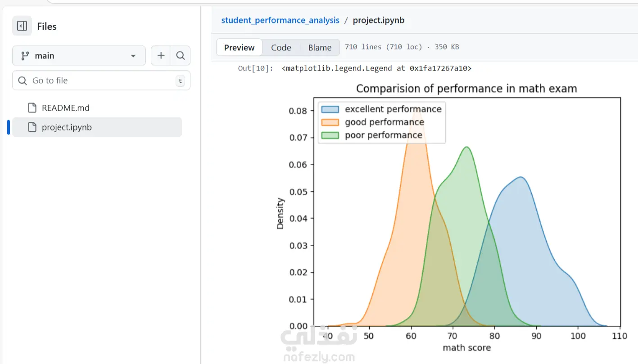Click the file icon beside project.ipynb
Viewport: 638px width, 364px height.
click(x=32, y=127)
